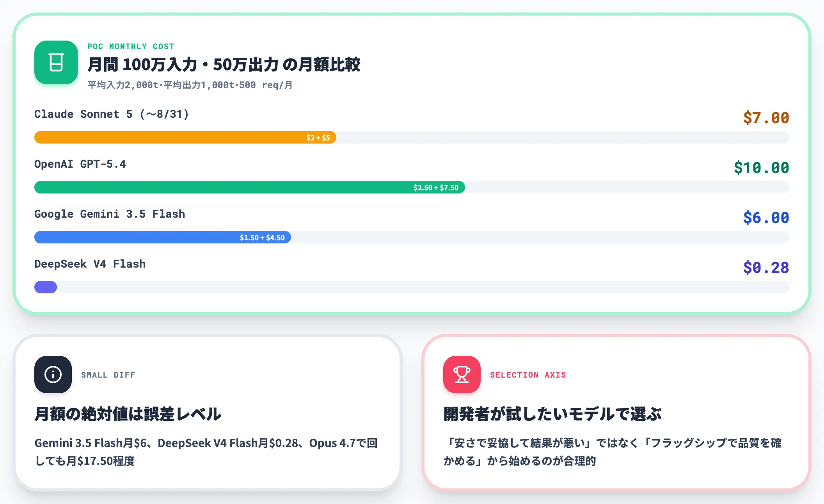Click the paragraph starting '「安さで妥協して結果が悪い」'
The height and width of the screenshot is (504, 824).
(613, 452)
